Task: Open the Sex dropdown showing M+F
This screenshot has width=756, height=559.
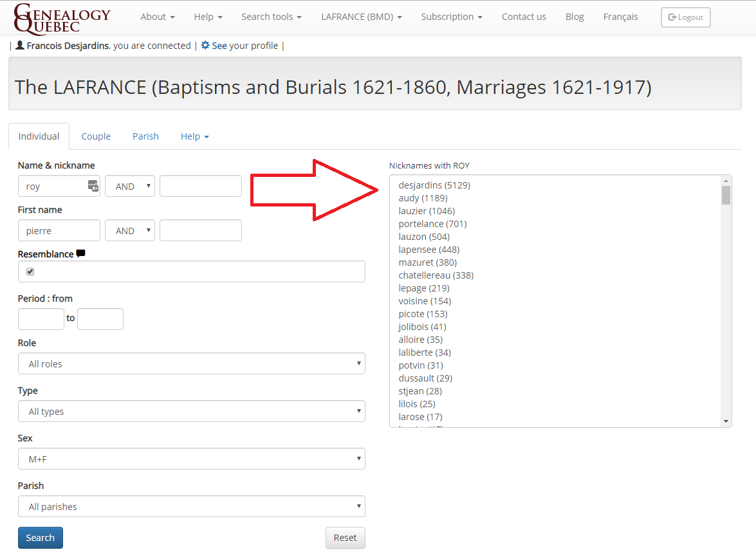Action: pos(191,459)
